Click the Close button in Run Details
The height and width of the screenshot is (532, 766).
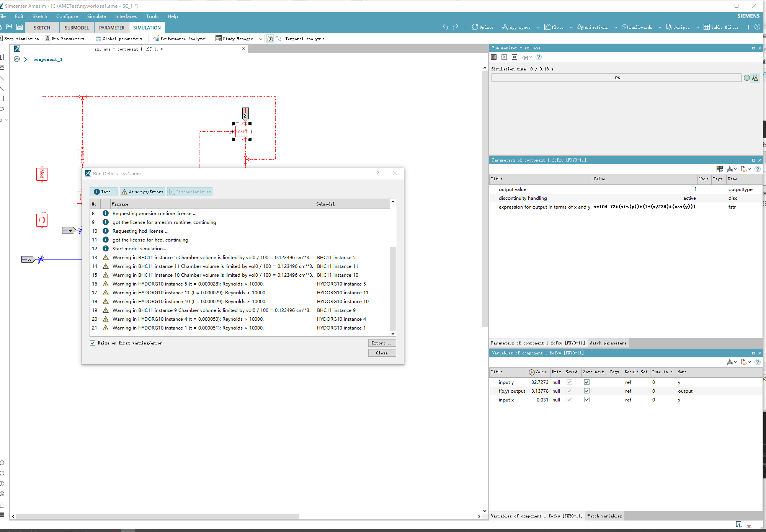382,353
